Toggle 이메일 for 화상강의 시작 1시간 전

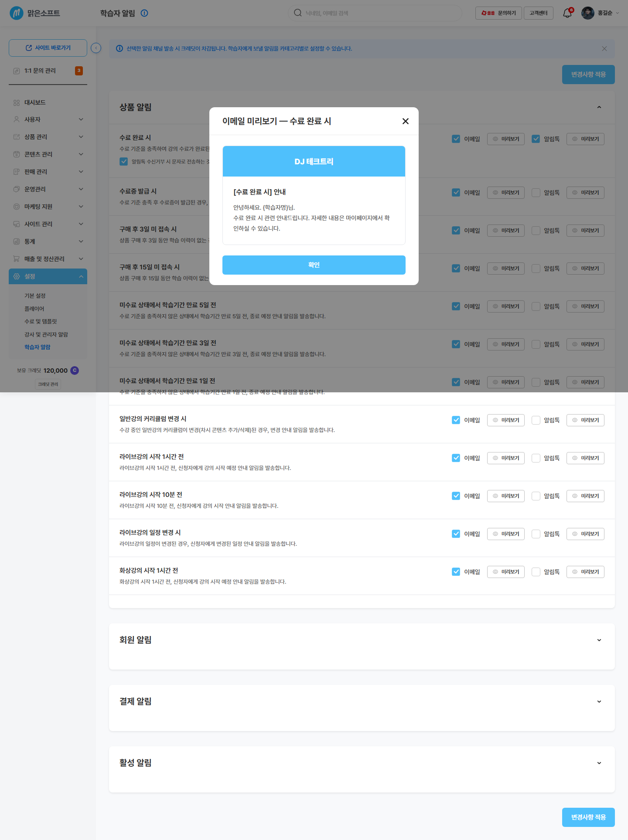tap(456, 572)
